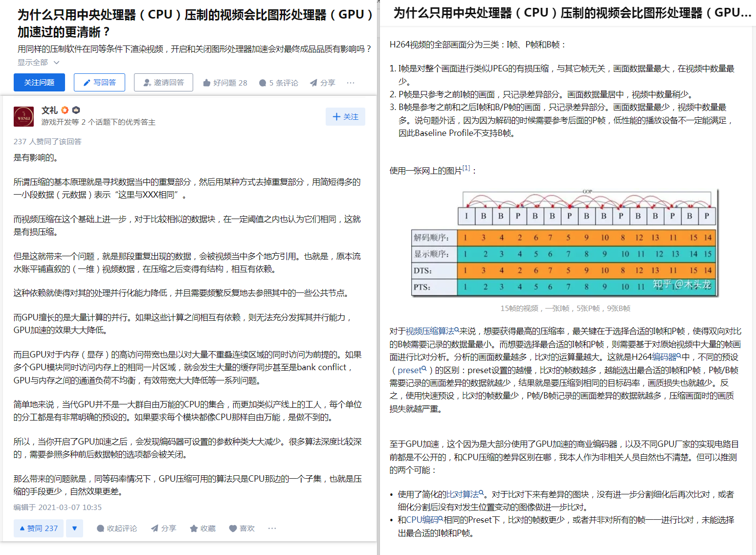Open the 比对算法 search link

465,494
